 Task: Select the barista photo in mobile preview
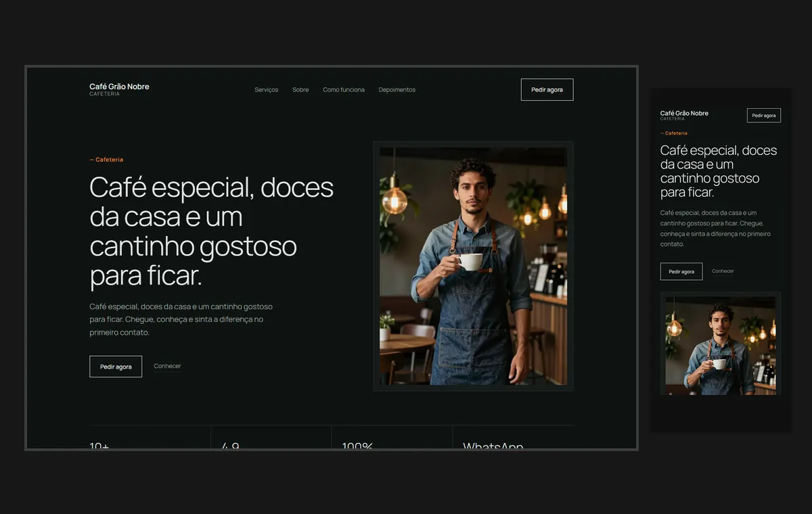pos(721,344)
